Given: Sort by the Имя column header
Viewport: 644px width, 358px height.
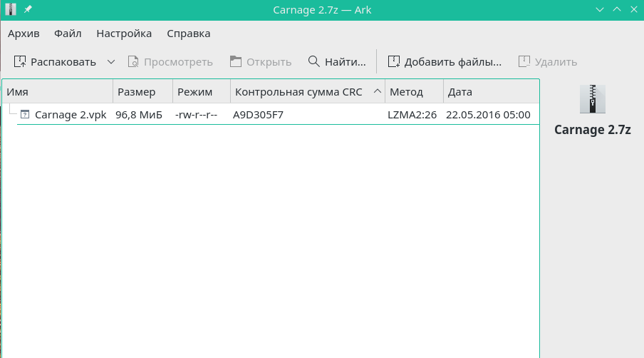Looking at the screenshot, I should tap(58, 92).
